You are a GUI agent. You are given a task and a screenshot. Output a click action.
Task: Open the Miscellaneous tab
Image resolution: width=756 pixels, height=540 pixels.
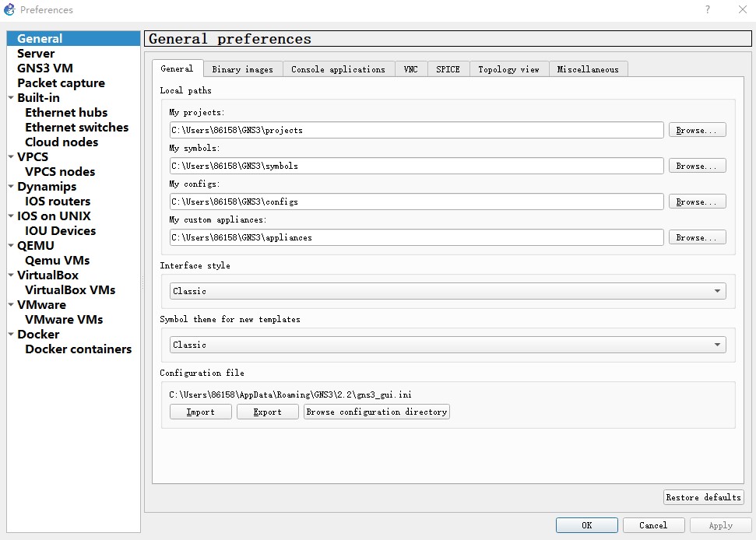pyautogui.click(x=588, y=69)
